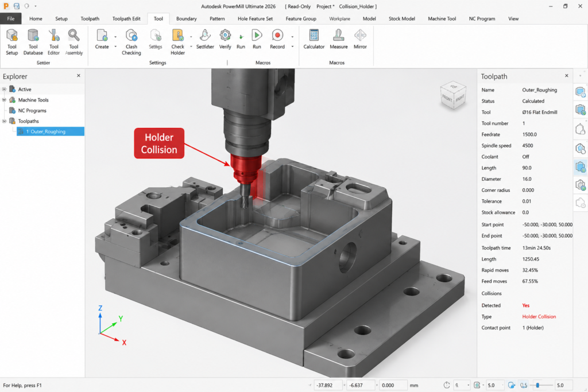Click the red Yes collision detected value

click(526, 305)
